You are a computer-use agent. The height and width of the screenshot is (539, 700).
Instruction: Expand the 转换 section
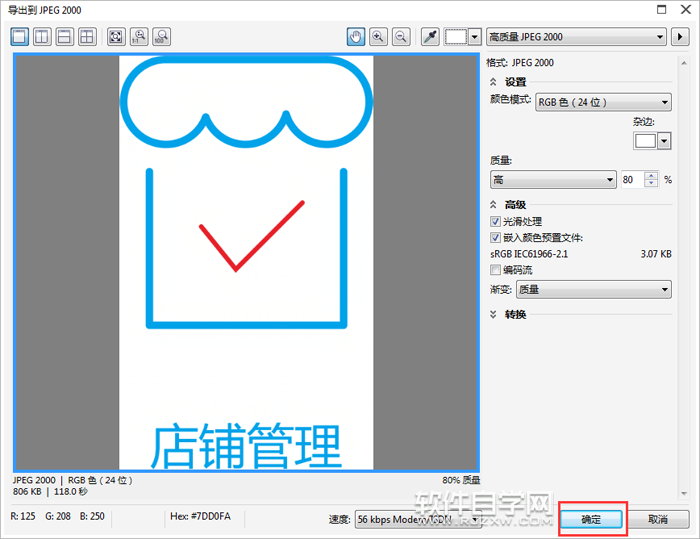[x=493, y=314]
